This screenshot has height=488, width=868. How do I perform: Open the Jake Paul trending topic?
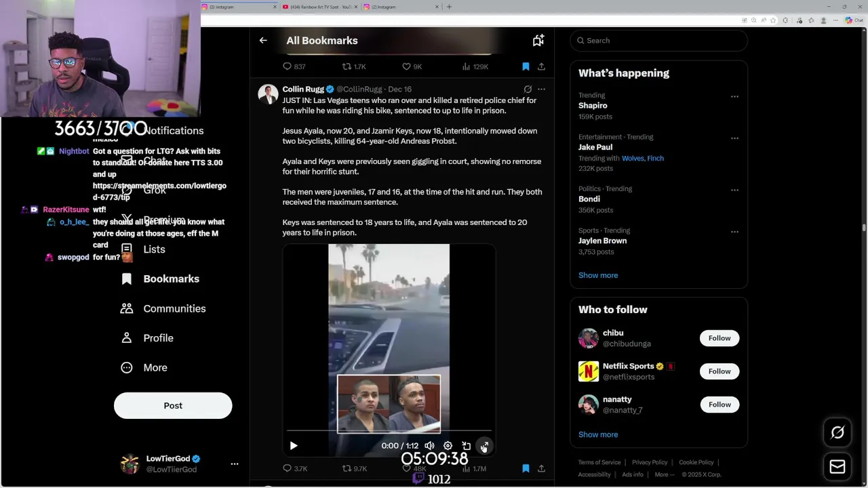click(595, 147)
